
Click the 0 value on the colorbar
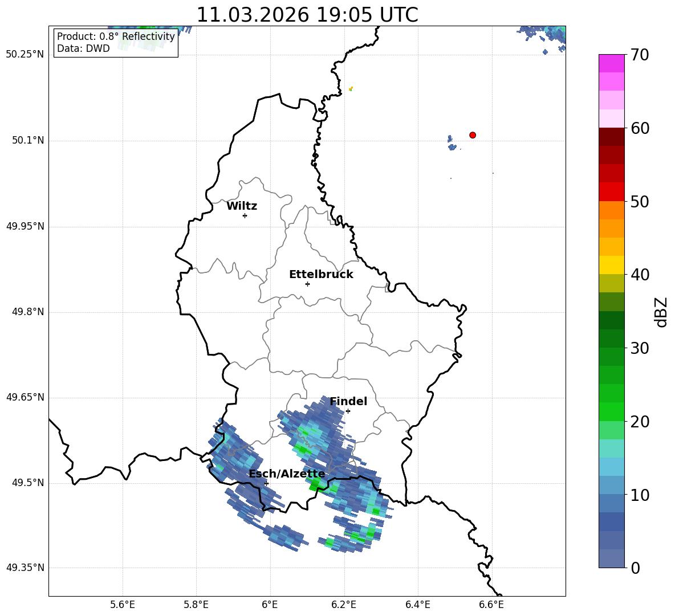(636, 568)
